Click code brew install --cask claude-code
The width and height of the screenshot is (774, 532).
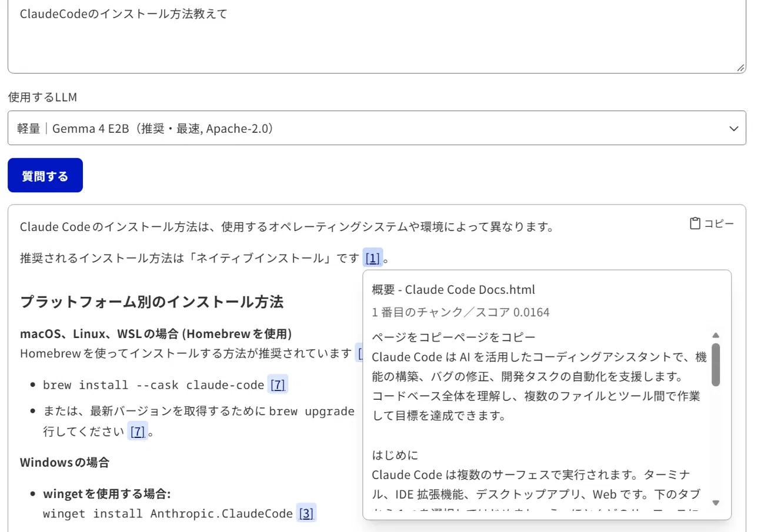pos(154,385)
